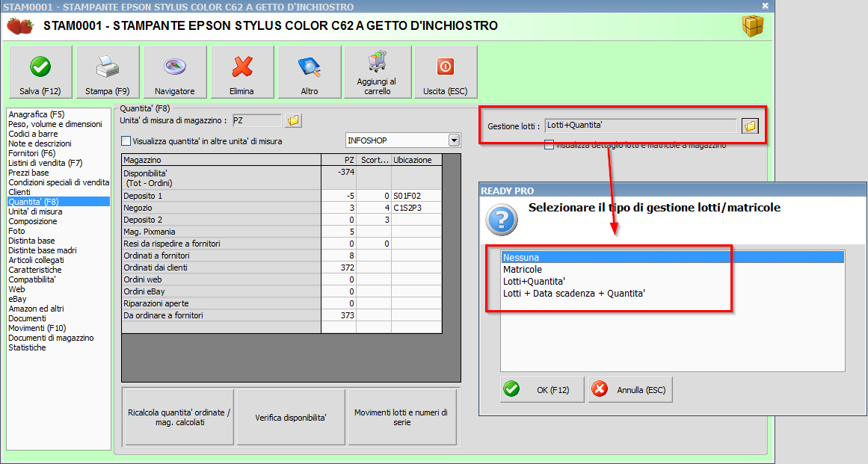The width and height of the screenshot is (868, 464).
Task: Confirm with OK (F12) in dialog
Action: coord(542,389)
